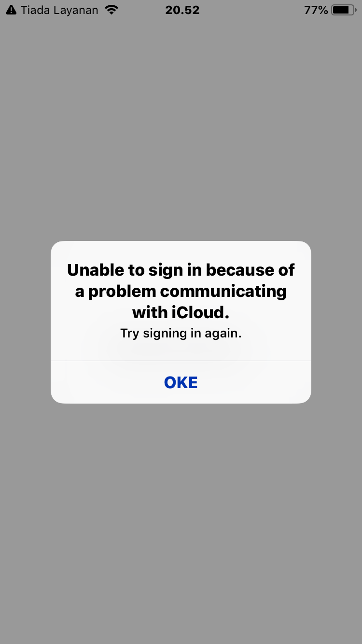Tap the dimmed background above the alert
The height and width of the screenshot is (644, 362).
tap(181, 130)
